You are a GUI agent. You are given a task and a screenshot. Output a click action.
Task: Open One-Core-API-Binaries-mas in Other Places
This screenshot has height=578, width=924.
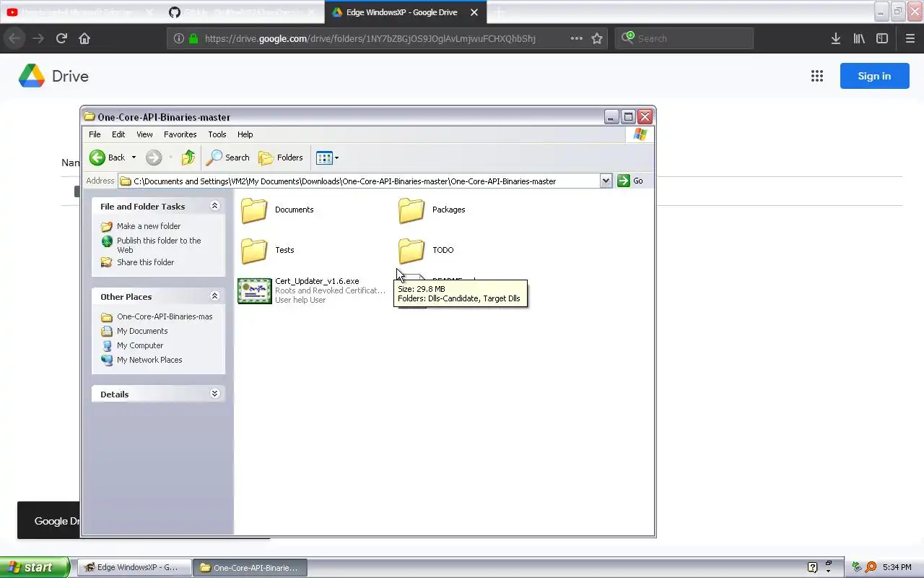165,316
